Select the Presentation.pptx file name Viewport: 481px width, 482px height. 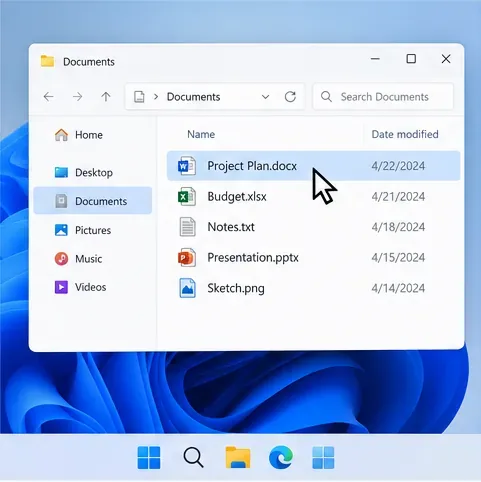pyautogui.click(x=253, y=258)
